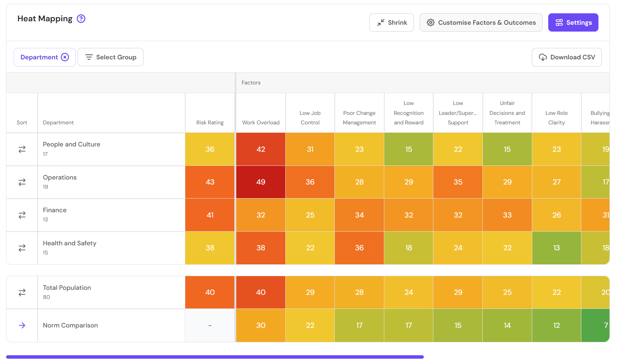619x364 pixels.
Task: Click the Finance Risk Rating cell showing 41
Action: click(x=210, y=215)
